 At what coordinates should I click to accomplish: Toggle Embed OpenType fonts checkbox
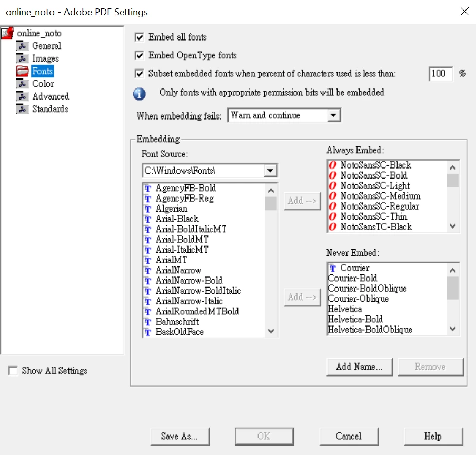(140, 55)
